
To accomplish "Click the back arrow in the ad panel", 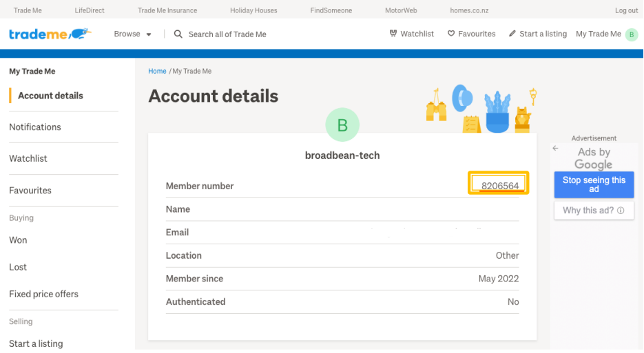I will click(x=555, y=148).
